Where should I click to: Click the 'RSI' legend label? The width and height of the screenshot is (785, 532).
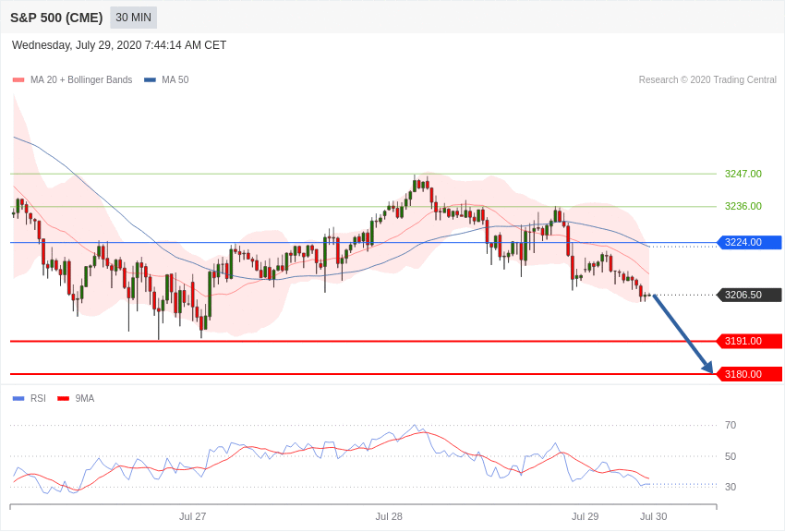pos(38,398)
